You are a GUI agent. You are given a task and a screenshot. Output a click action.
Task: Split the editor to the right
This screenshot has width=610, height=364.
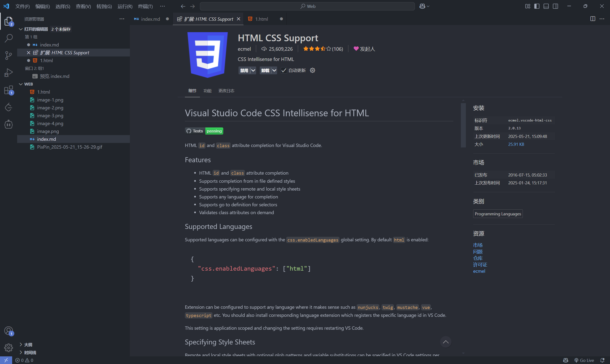pos(593,19)
